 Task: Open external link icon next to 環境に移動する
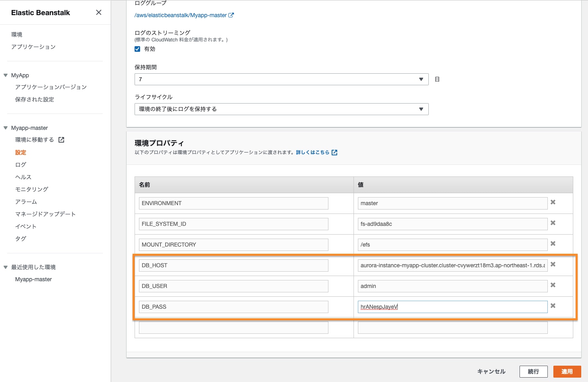click(61, 140)
